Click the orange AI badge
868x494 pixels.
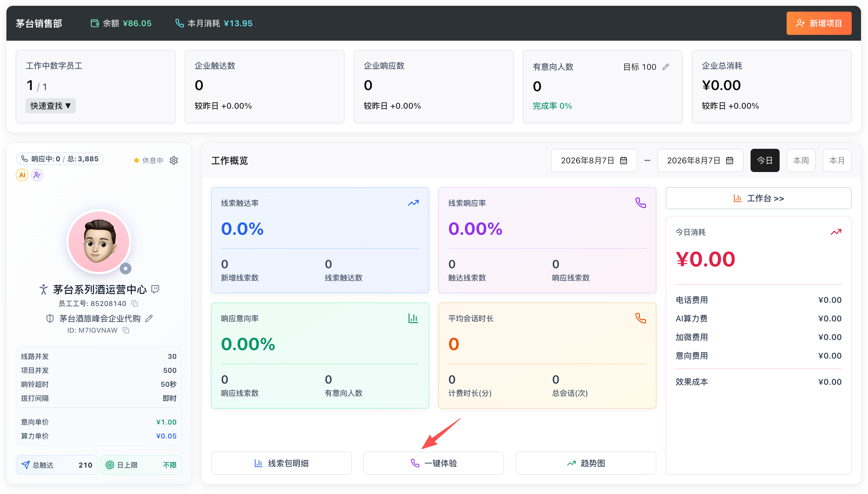tap(22, 175)
